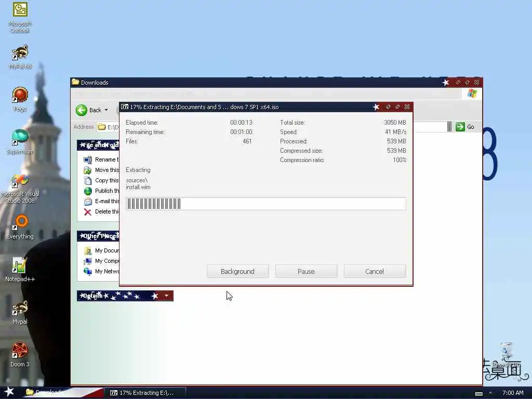
Task: Open My Computer link in Other Places
Action: [x=101, y=261]
